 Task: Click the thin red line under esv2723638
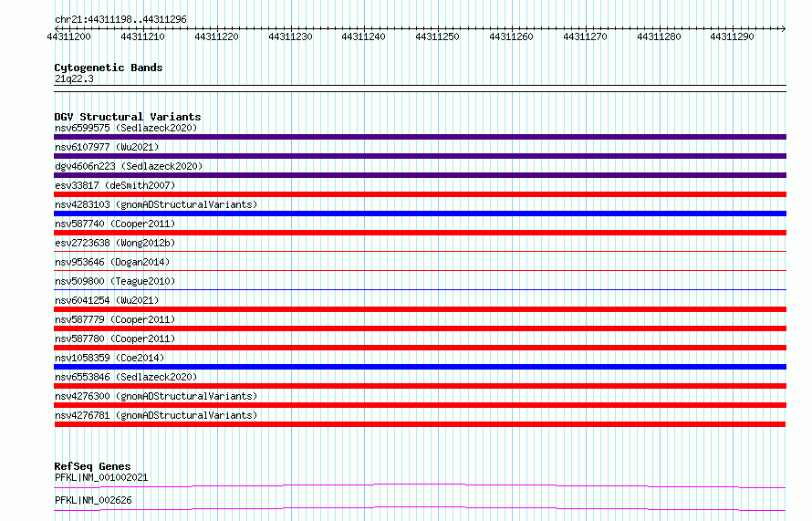click(x=420, y=251)
